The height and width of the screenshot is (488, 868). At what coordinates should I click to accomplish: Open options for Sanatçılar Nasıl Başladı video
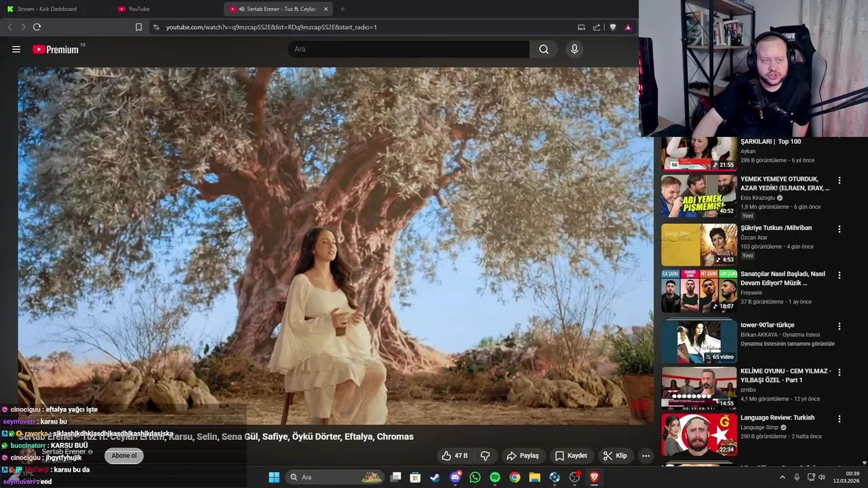(x=839, y=275)
